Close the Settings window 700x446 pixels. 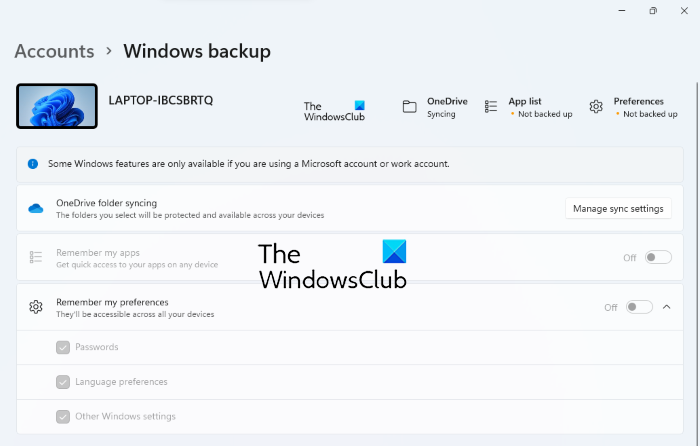684,11
